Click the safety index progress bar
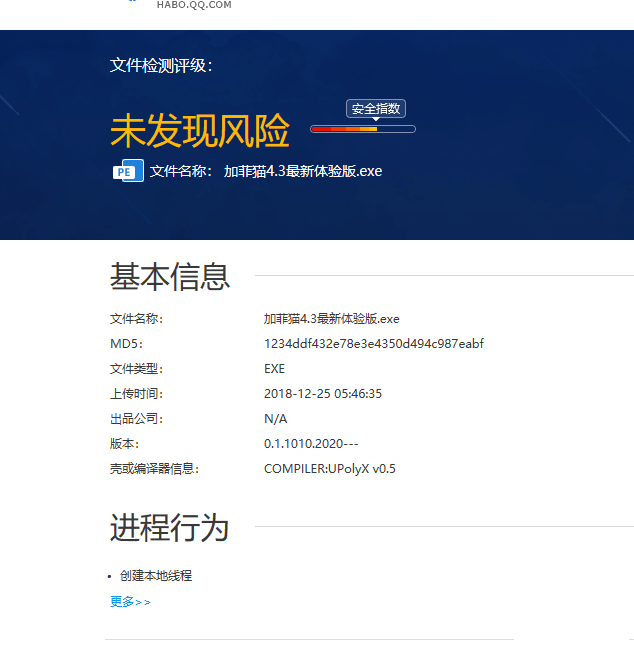The image size is (634, 648). pyautogui.click(x=362, y=129)
